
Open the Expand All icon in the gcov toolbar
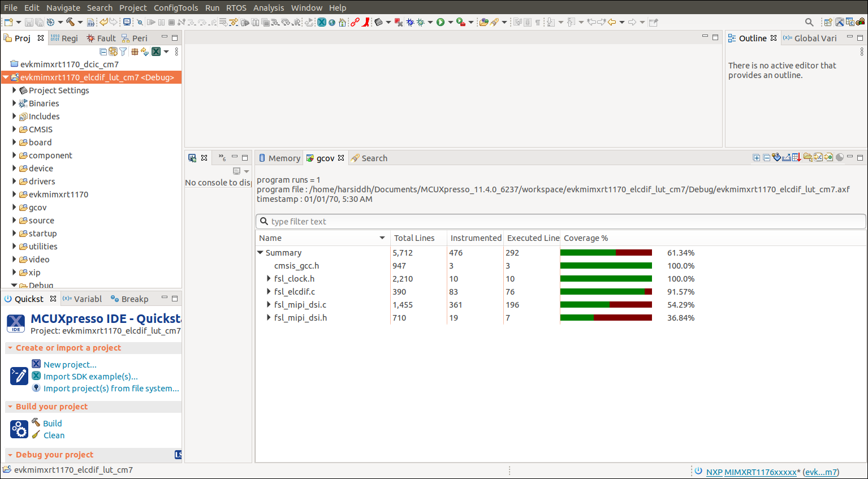coord(757,158)
